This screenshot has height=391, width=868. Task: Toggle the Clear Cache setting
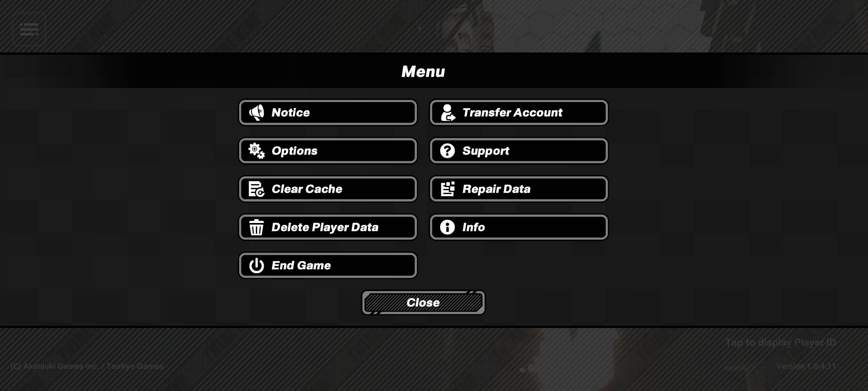point(328,189)
